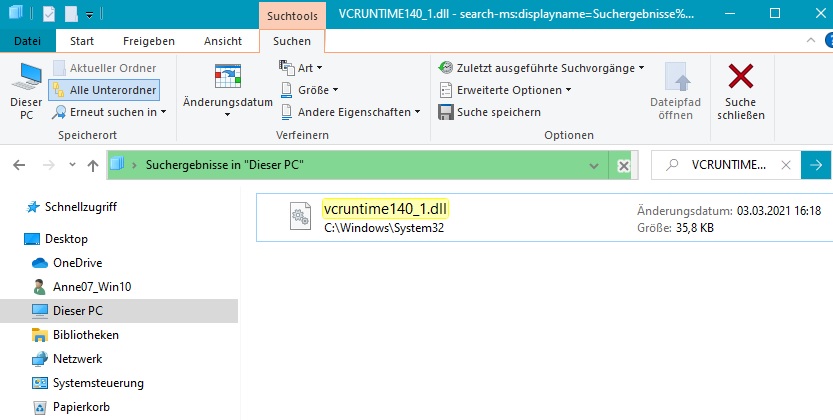Clear the address bar with X button
Screen dimensions: 833x420
pyautogui.click(x=623, y=165)
